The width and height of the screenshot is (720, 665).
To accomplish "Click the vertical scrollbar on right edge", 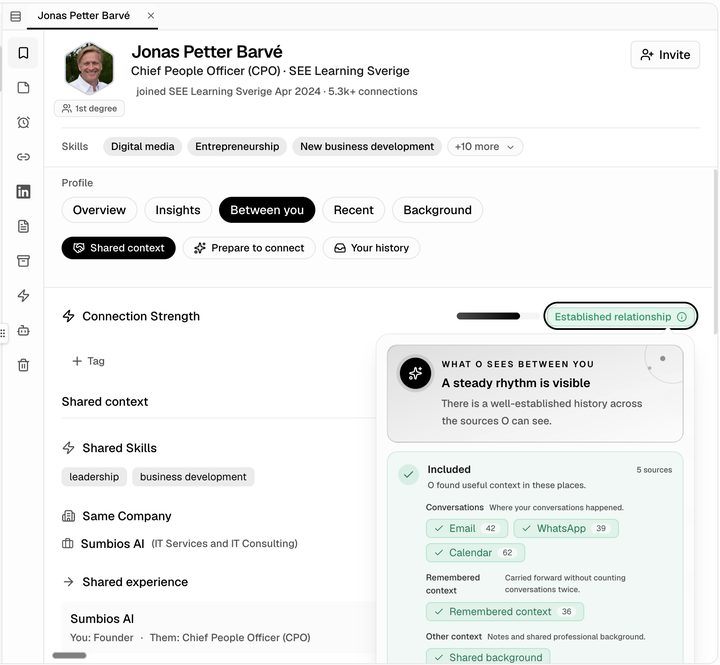I will coord(715,252).
